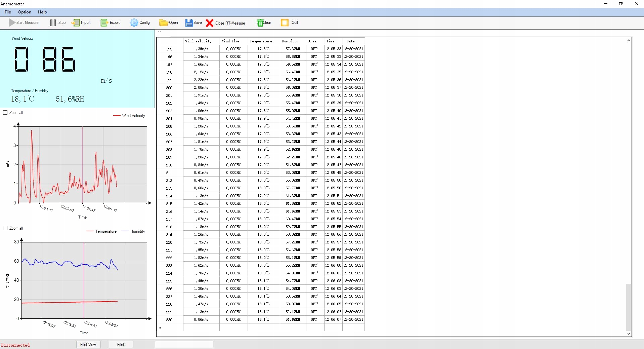Click the Stop toolbar label
The image size is (644, 349).
pos(62,23)
